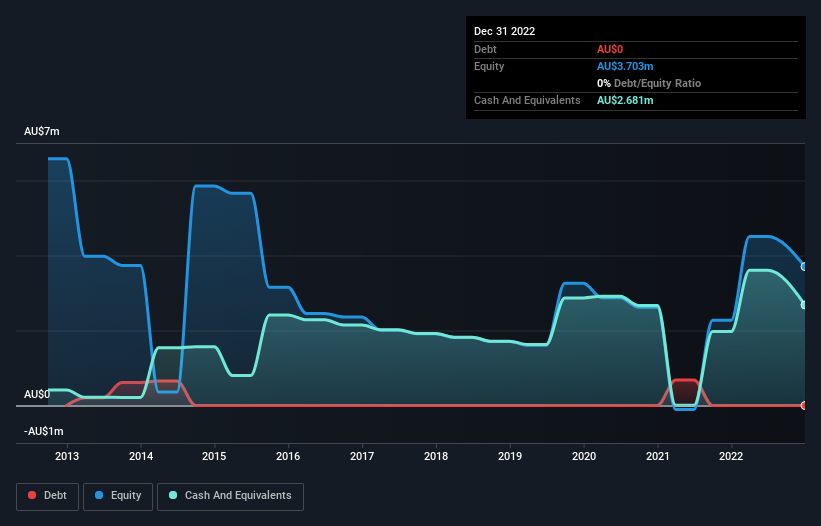This screenshot has width=821, height=526.
Task: Click the 2022 x-axis label
Action: [x=731, y=456]
